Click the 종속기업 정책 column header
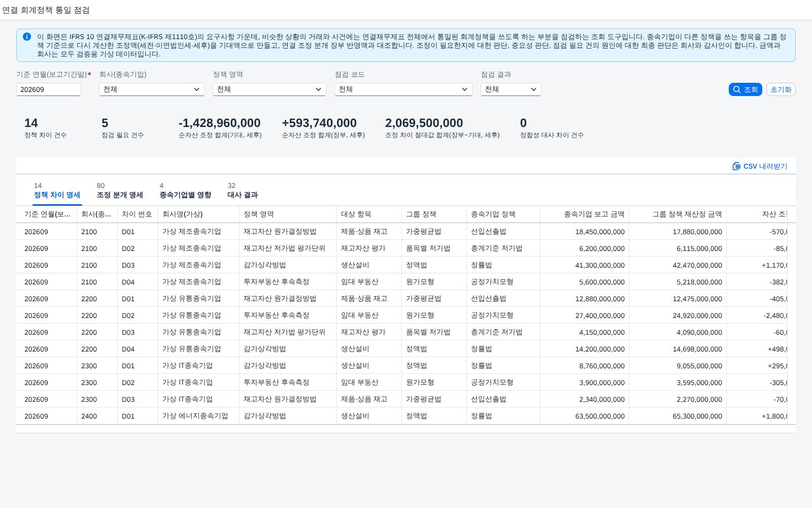Viewport: 812px width, 508px height. pos(503,214)
